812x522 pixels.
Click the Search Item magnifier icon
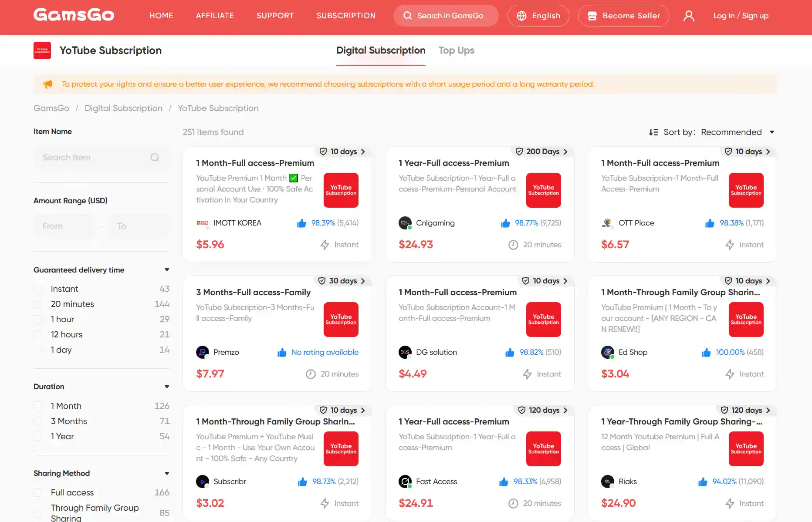pos(155,158)
